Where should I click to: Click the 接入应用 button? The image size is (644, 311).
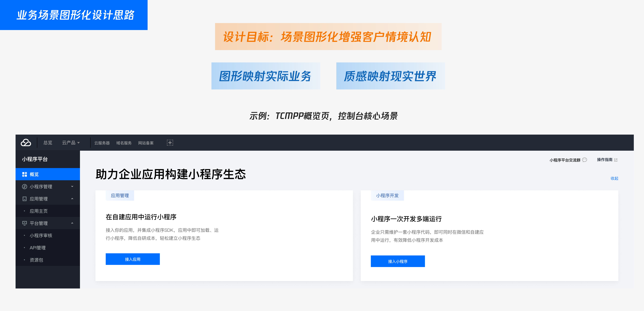(133, 259)
